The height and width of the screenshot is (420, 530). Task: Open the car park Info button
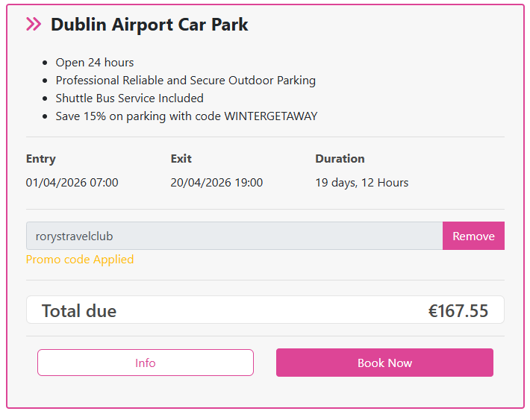[x=146, y=363]
